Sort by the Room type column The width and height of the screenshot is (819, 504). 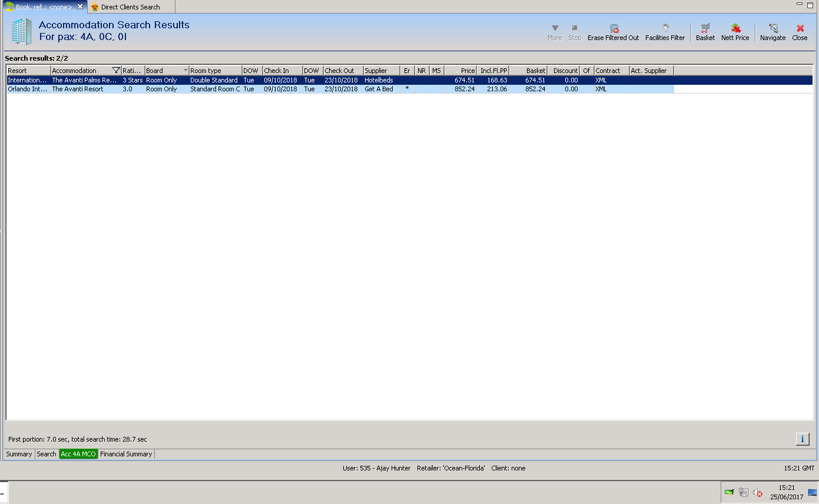[215, 71]
